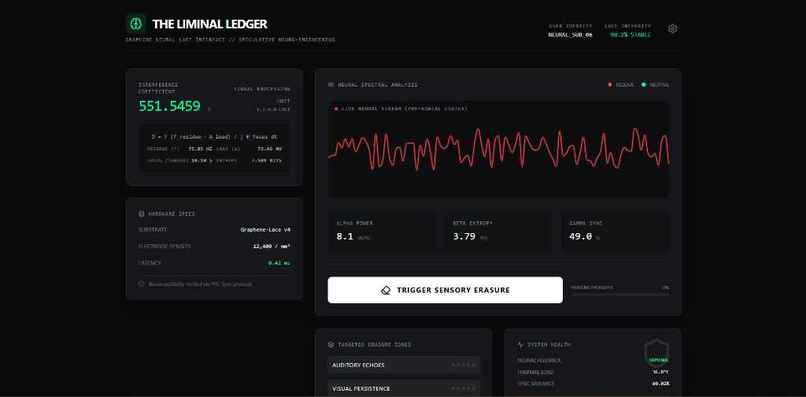Click the info icon under the Latency row
Viewport: 806px width, 397px height.
141,284
